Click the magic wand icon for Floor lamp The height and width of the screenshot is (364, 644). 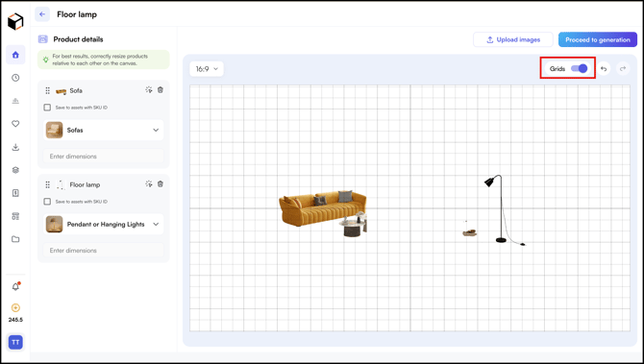coord(149,183)
